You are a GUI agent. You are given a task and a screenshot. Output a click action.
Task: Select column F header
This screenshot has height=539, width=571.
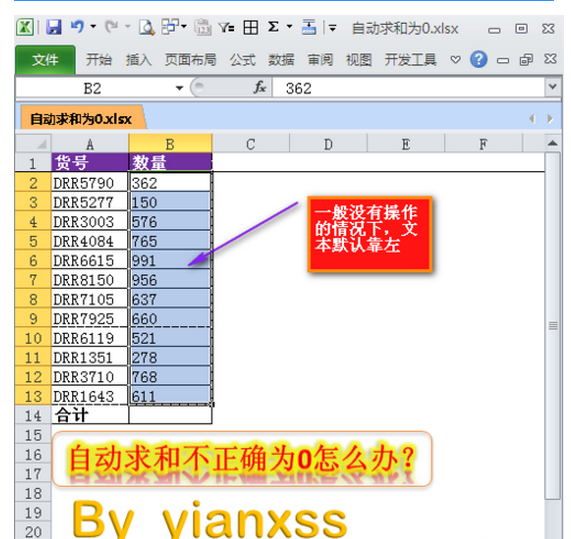tap(483, 144)
